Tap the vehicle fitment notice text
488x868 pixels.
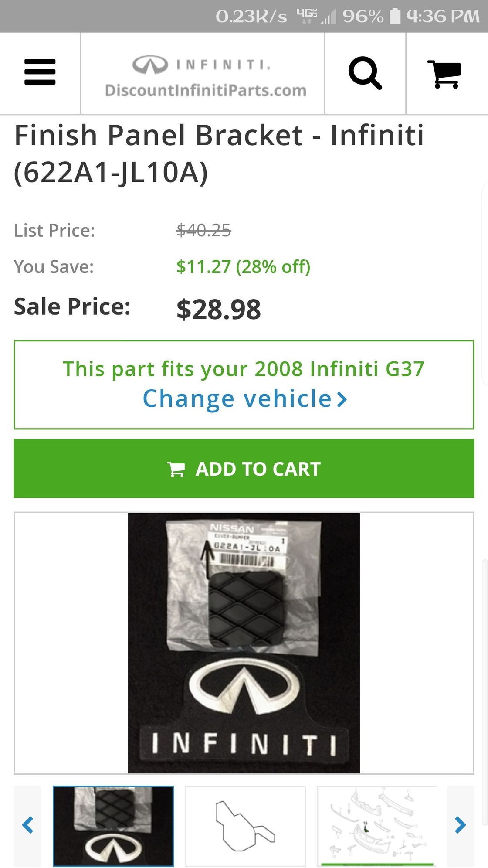click(244, 369)
